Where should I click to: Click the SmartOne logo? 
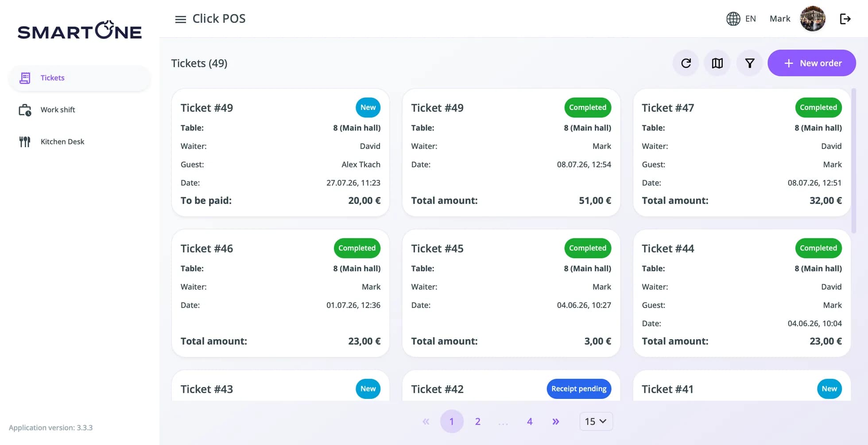click(80, 30)
